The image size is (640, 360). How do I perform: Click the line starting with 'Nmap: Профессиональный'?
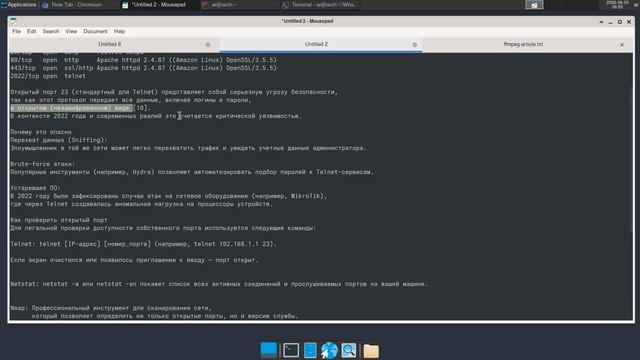click(x=111, y=308)
